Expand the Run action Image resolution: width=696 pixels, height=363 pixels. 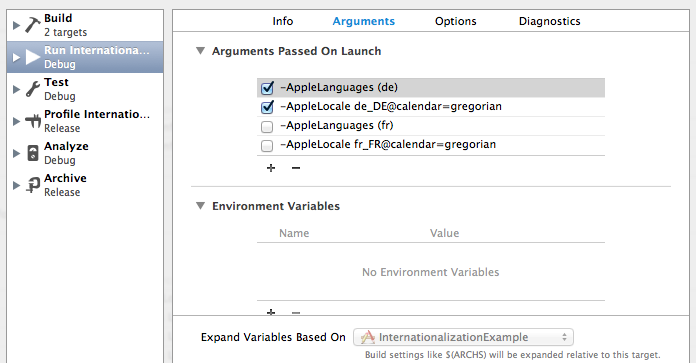pyautogui.click(x=16, y=57)
